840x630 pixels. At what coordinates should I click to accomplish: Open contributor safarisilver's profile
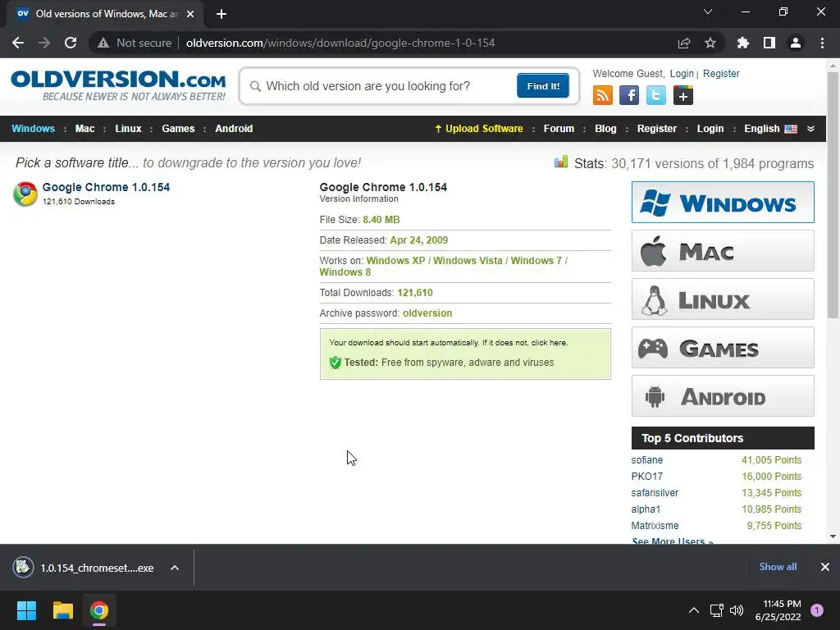click(655, 493)
